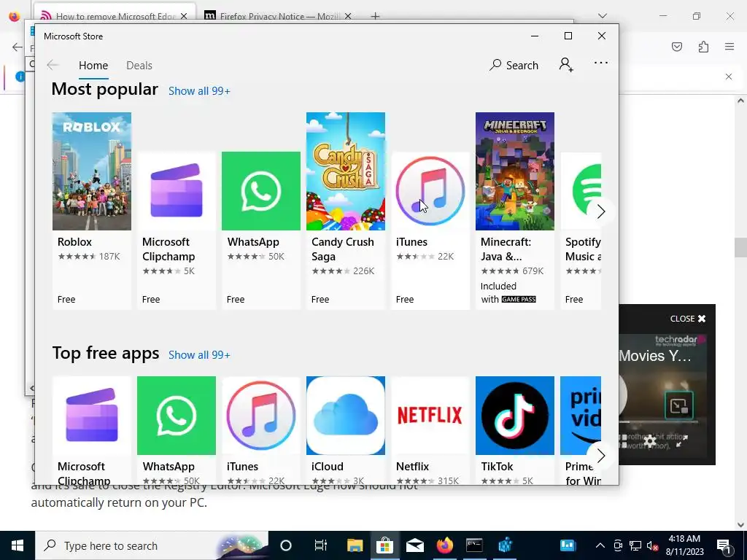The height and width of the screenshot is (560, 747).
Task: Close the Firefox Privacy Notice tab
Action: click(348, 16)
